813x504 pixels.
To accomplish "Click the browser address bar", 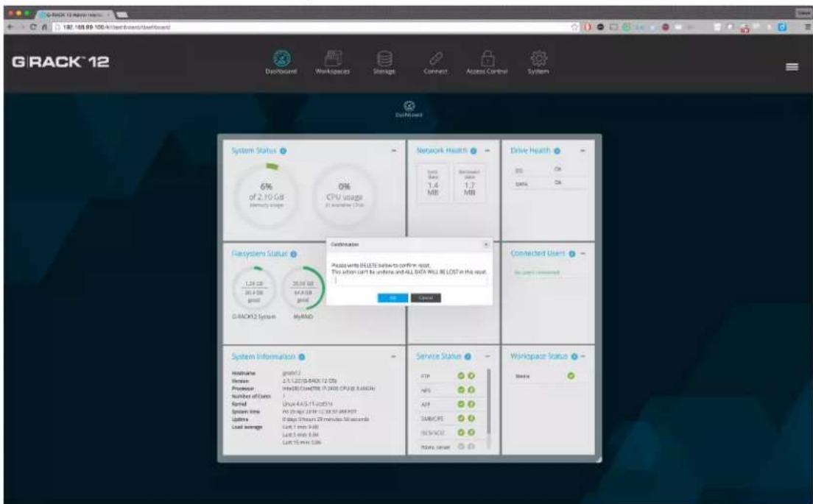I will pos(311,27).
